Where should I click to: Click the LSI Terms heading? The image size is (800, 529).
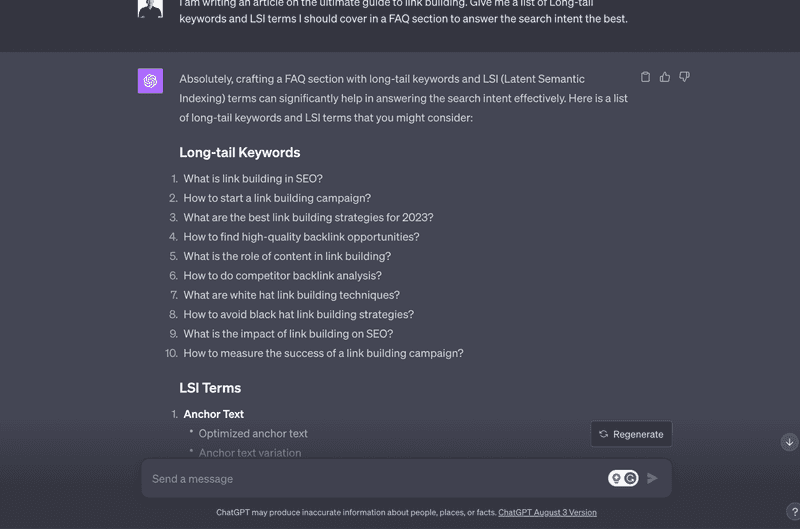[x=210, y=388]
